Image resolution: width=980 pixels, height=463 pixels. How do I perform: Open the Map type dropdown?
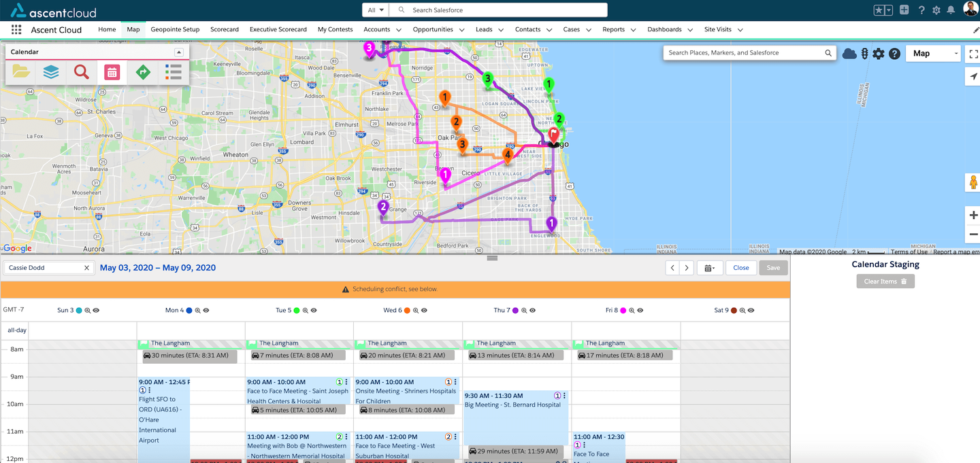click(933, 54)
